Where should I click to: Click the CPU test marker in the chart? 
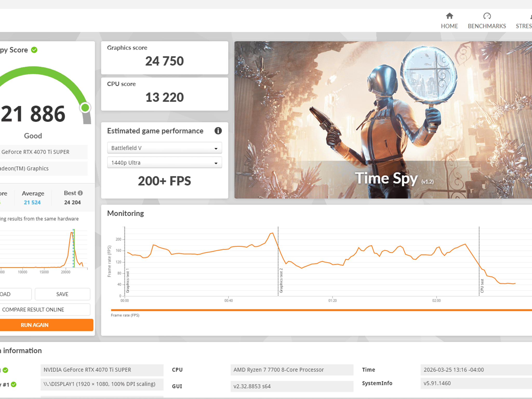coord(482,286)
